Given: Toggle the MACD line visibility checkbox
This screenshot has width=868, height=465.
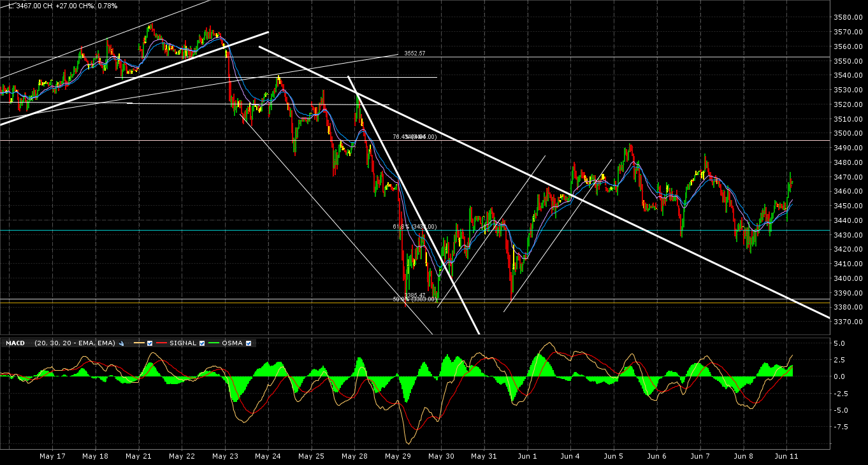Looking at the screenshot, I should (x=149, y=343).
